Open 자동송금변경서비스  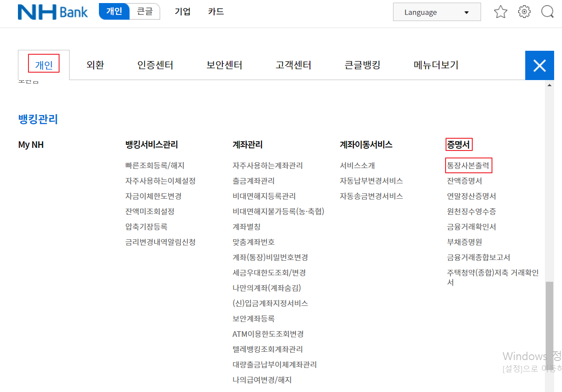371,196
